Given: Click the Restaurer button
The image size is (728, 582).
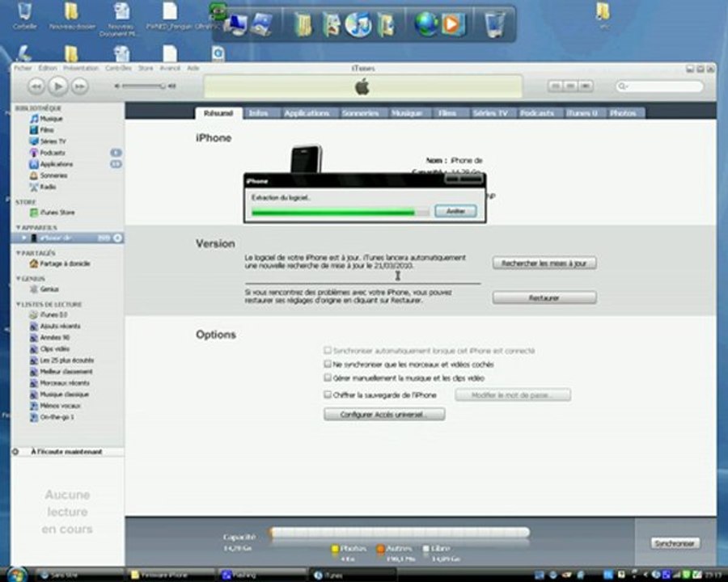Looking at the screenshot, I should (544, 297).
